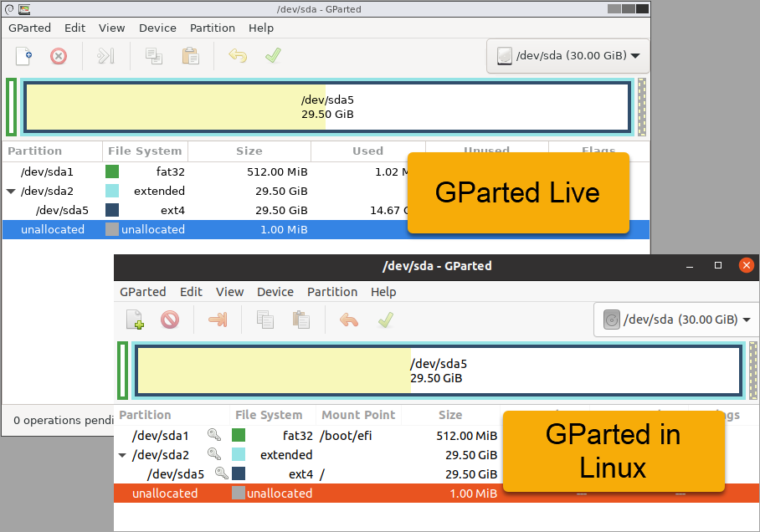Click cyan extended swatch in back window's sda2 row
The width and height of the screenshot is (760, 532).
pyautogui.click(x=112, y=191)
